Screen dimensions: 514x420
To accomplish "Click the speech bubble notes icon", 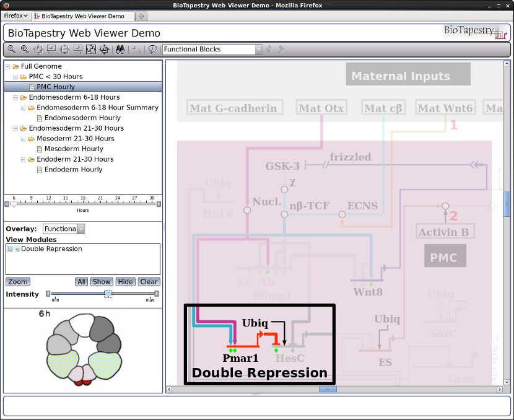I will click(152, 50).
